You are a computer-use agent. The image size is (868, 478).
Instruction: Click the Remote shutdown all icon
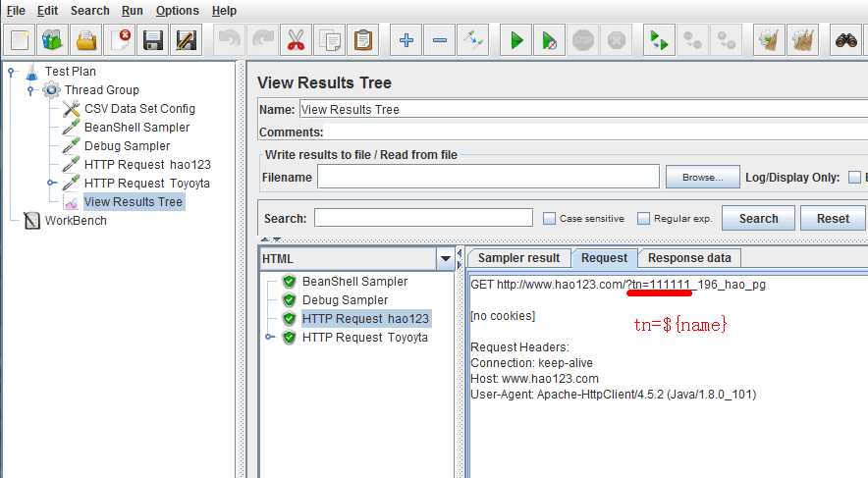[726, 40]
